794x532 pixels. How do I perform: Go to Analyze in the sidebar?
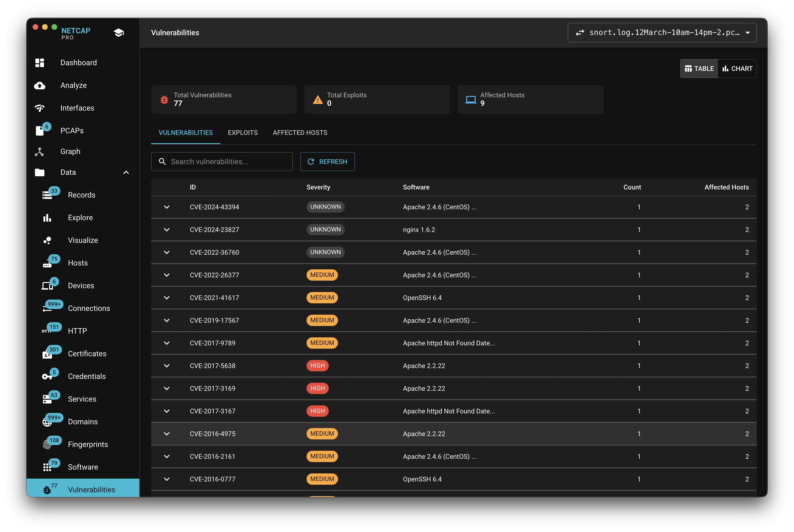(83, 86)
